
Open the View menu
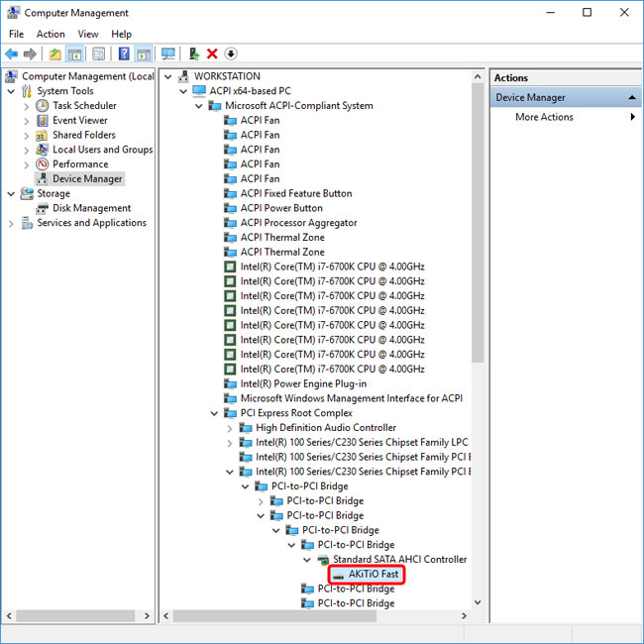coord(88,34)
